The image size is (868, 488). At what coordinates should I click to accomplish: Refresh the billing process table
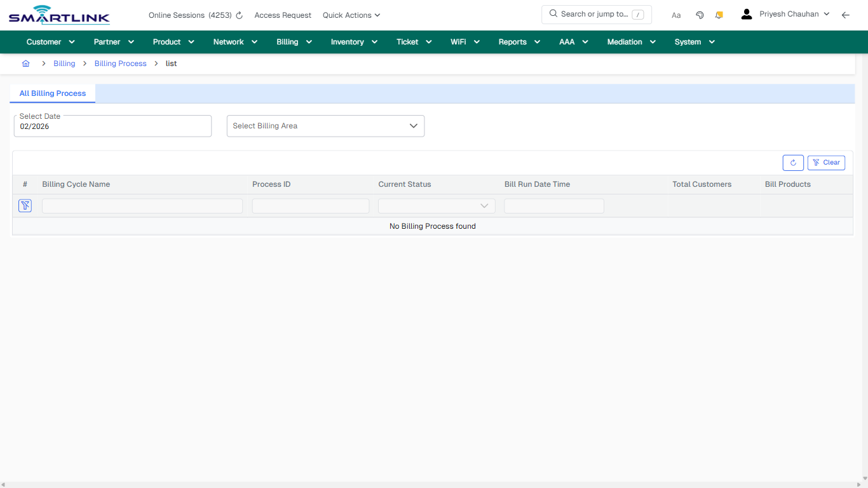point(792,163)
